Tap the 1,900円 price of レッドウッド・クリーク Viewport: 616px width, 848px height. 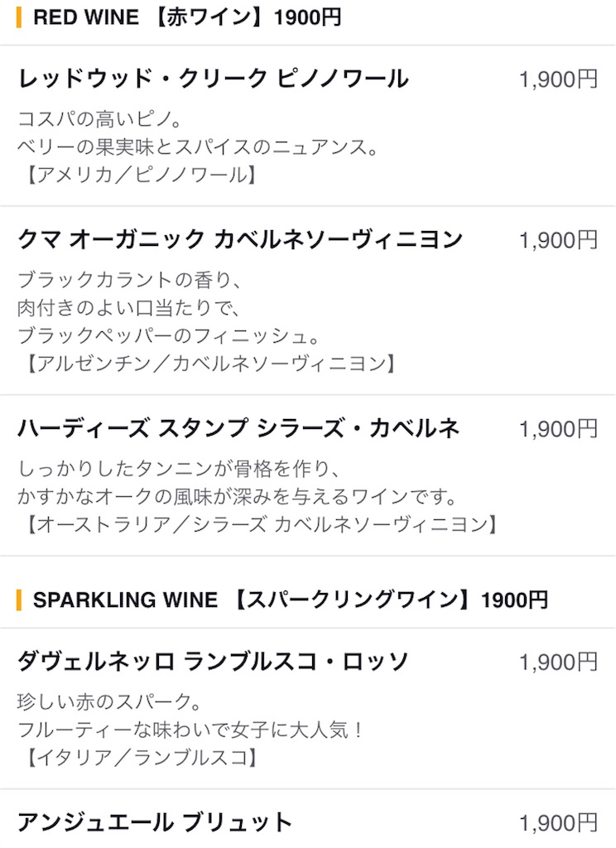coord(558,79)
